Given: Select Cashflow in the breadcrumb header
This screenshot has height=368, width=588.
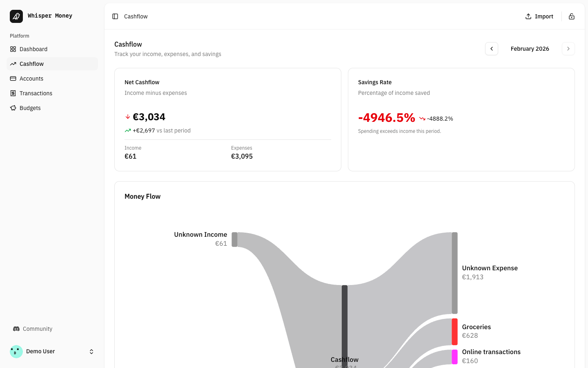Looking at the screenshot, I should click(x=136, y=16).
